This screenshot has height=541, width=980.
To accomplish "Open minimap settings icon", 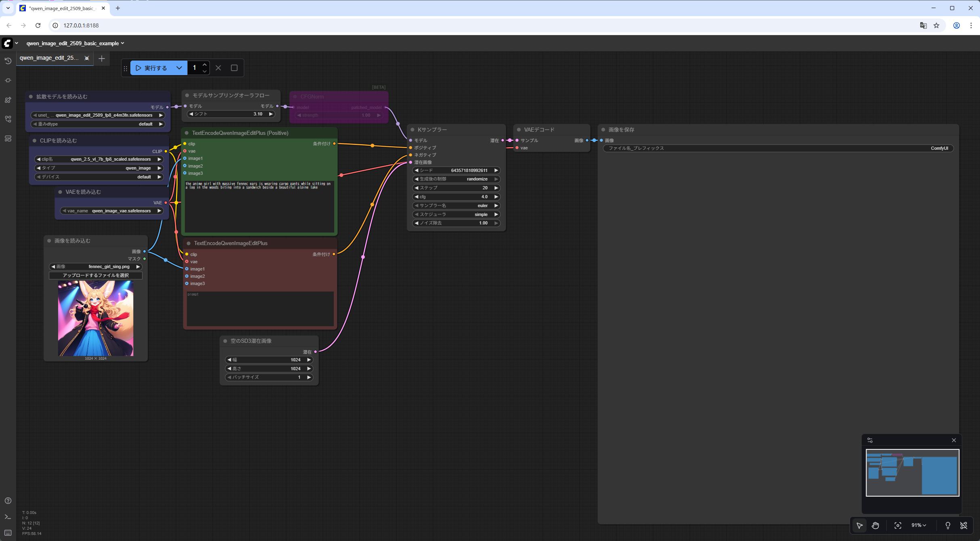I will 870,440.
